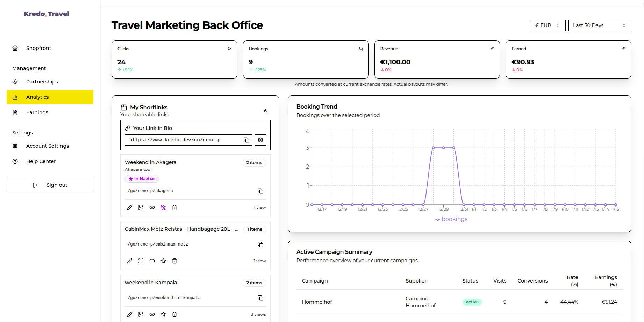Open the EUR currency dropdown
Image resolution: width=644 pixels, height=322 pixels.
pos(548,25)
